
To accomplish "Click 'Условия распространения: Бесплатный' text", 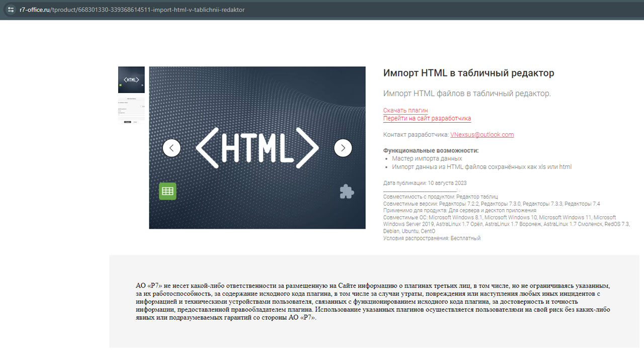I will click(432, 238).
